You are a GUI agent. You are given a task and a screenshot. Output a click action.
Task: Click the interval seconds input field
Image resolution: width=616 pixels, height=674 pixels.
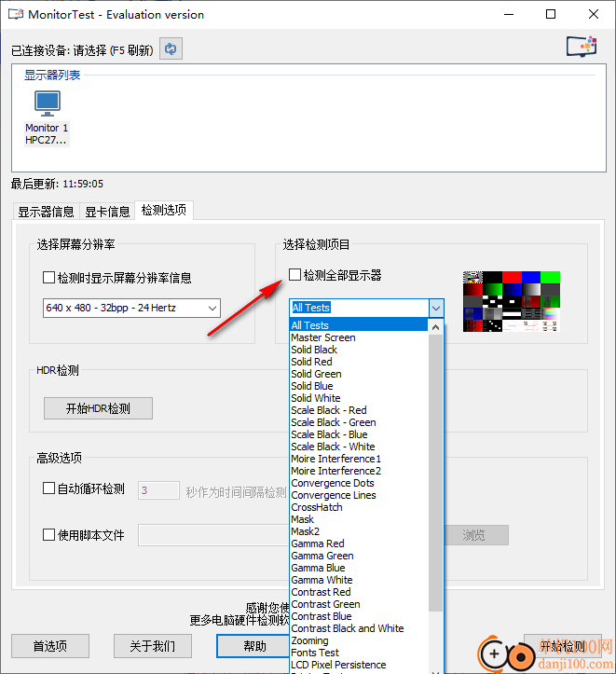click(158, 490)
